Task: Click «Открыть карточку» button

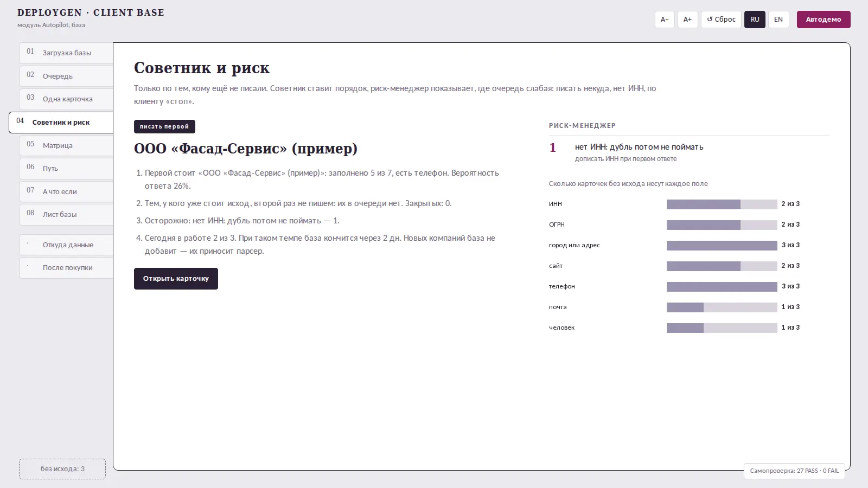Action: coord(176,279)
